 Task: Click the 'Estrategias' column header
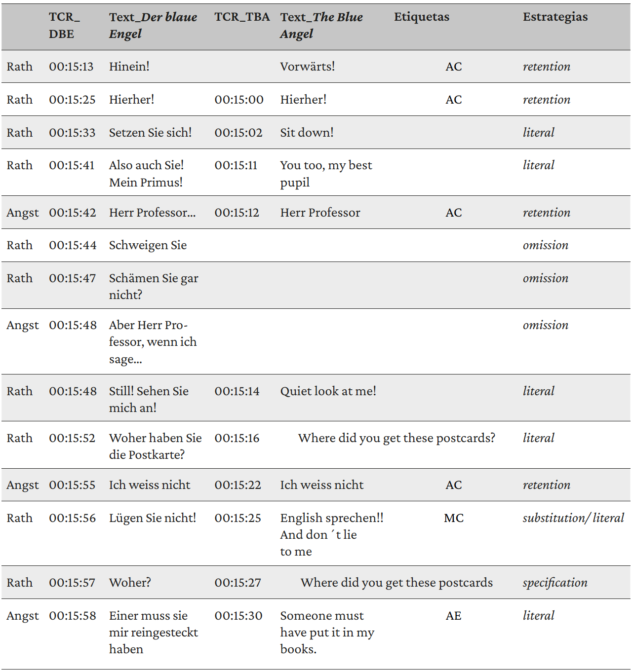pos(555,17)
